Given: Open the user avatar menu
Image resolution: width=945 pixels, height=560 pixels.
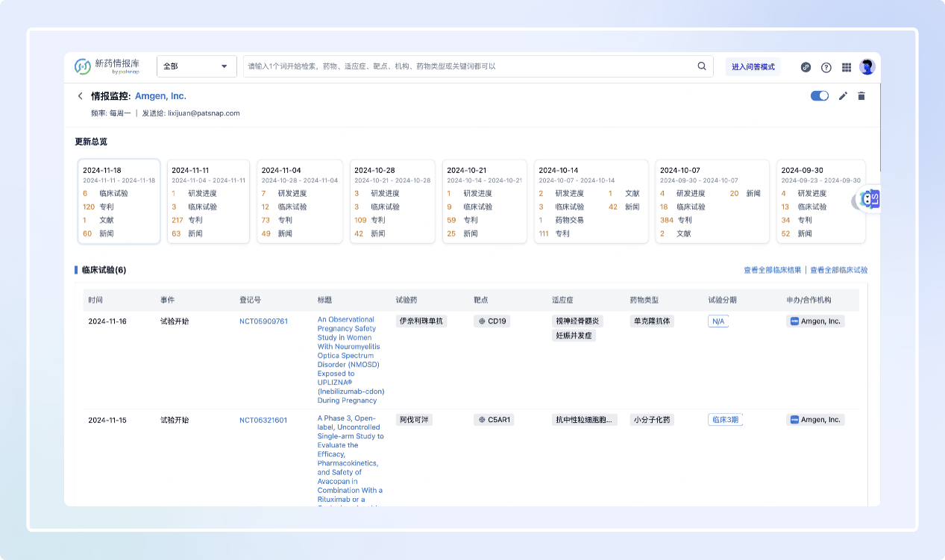Looking at the screenshot, I should coord(867,67).
